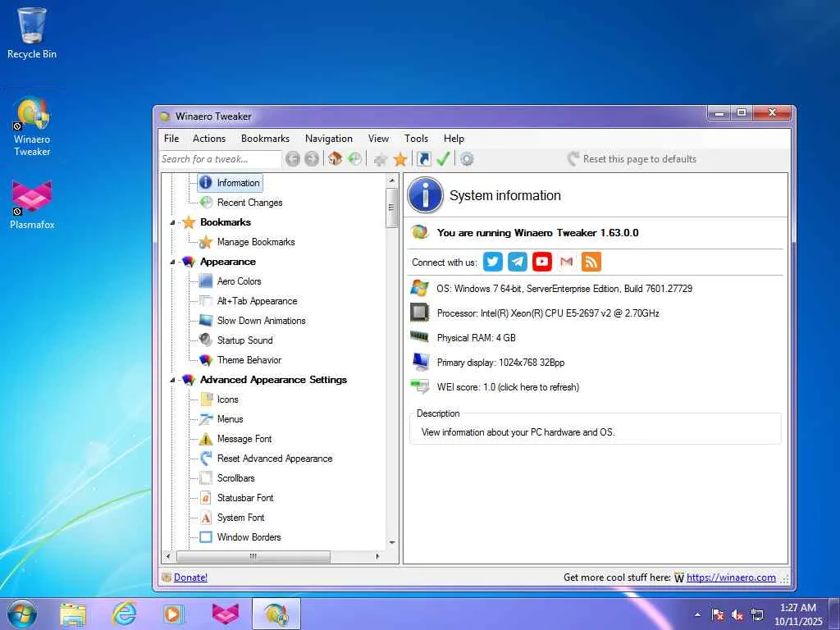This screenshot has width=840, height=630.
Task: Click the gold star bookmarks toolbar icon
Action: pos(400,159)
